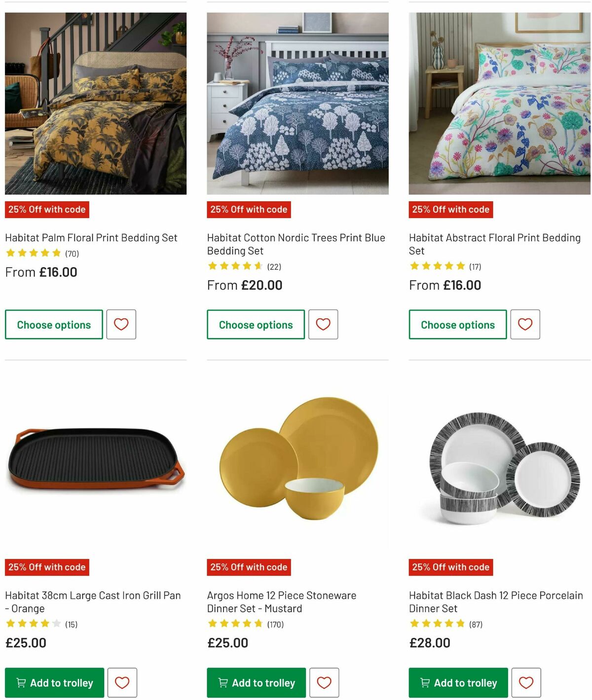The width and height of the screenshot is (592, 700).
Task: Click Choose options for Palm Floral bedding
Action: 53,325
